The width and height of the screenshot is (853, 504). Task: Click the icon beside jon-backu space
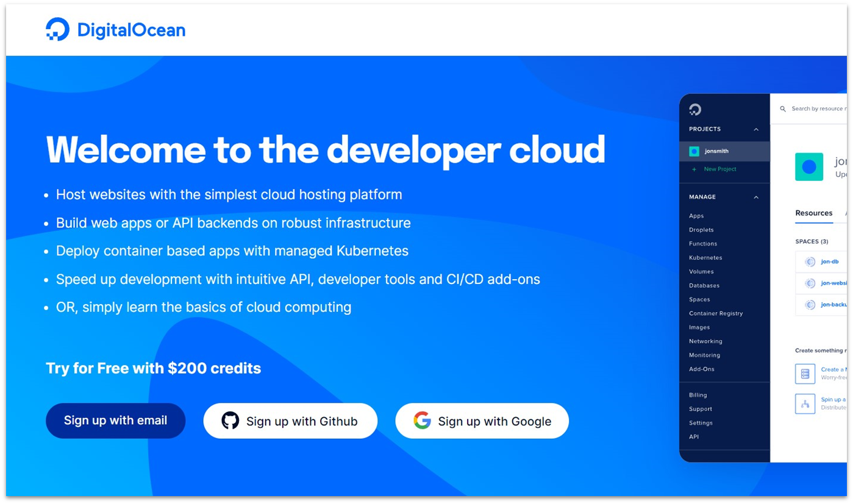point(810,305)
